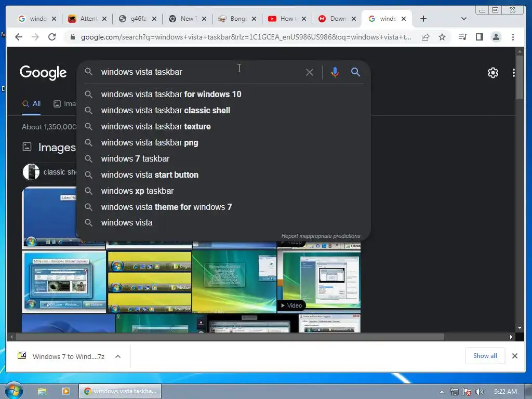Image resolution: width=532 pixels, height=399 pixels.
Task: Show hidden tray icons arrow
Action: point(442,392)
